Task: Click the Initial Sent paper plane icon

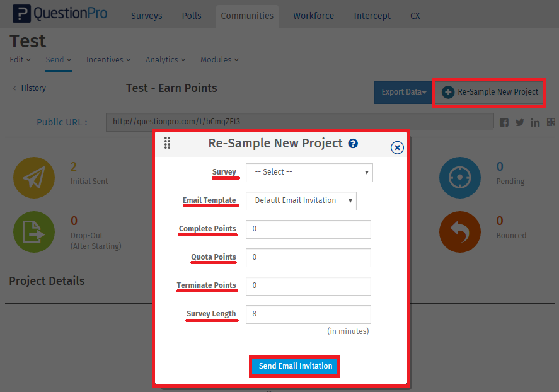Action: click(x=34, y=178)
